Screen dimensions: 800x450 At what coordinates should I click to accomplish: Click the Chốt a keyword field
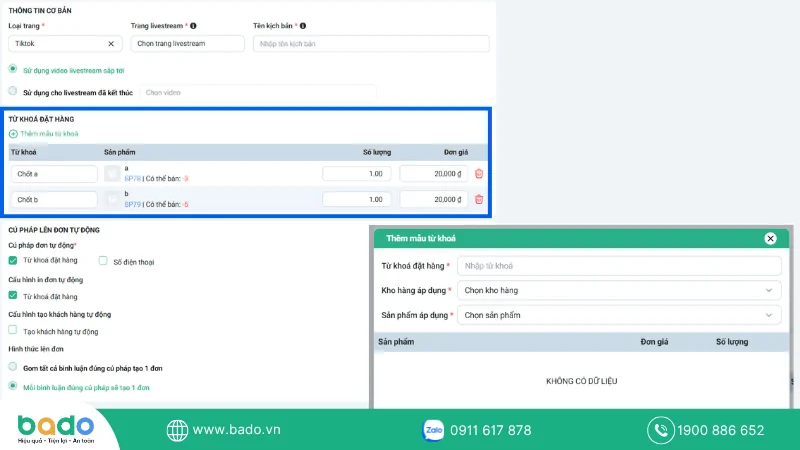54,174
